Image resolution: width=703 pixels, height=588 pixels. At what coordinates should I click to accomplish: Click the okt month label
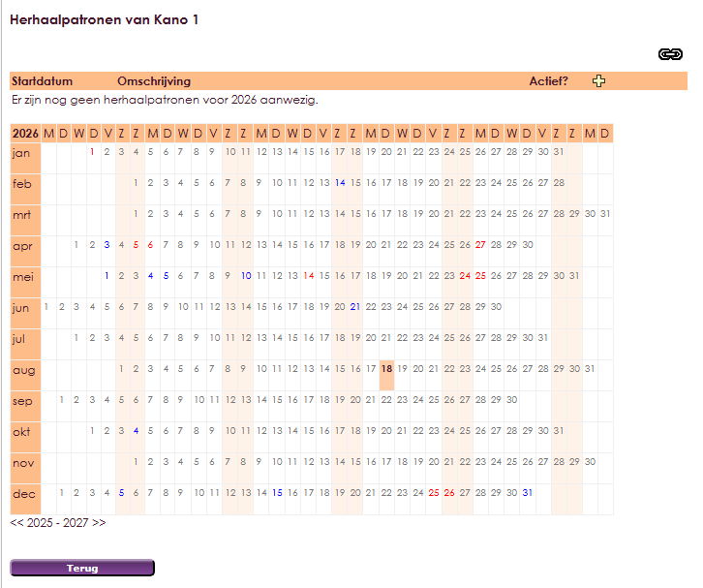21,432
